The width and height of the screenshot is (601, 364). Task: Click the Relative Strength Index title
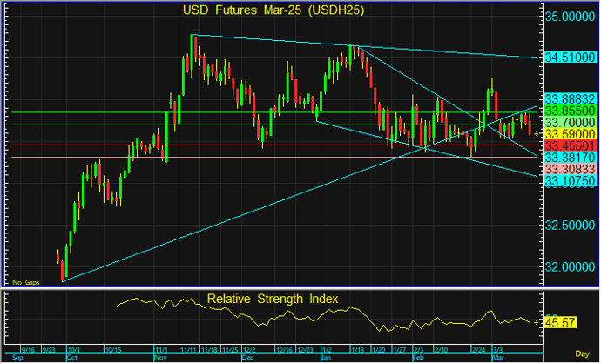tap(273, 299)
